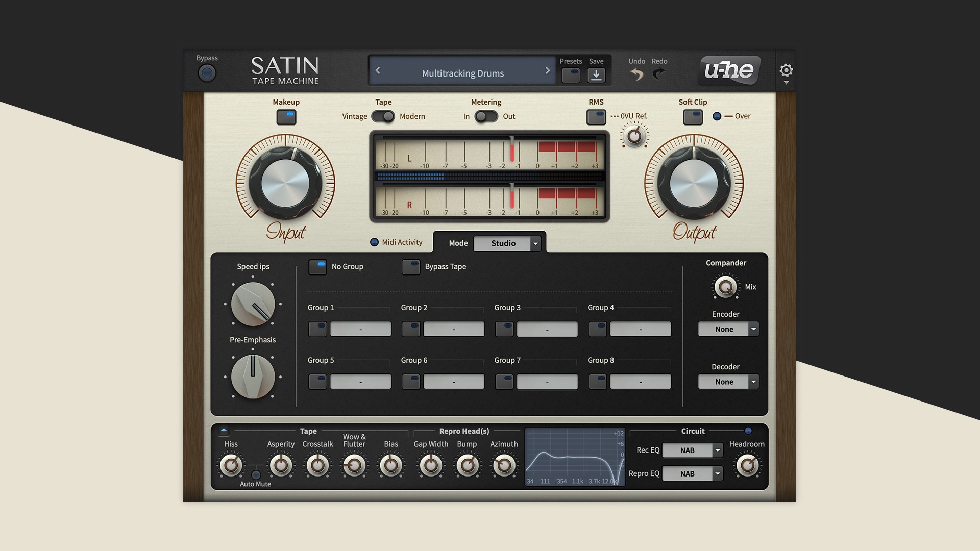Screen dimensions: 980x551
Task: Click the preset name Multitracking Drums
Action: pos(462,73)
